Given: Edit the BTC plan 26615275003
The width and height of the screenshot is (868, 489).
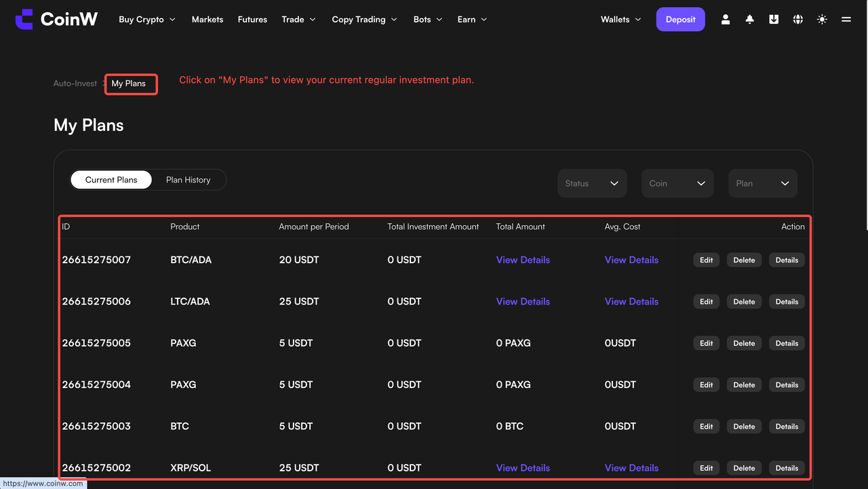Looking at the screenshot, I should [707, 427].
